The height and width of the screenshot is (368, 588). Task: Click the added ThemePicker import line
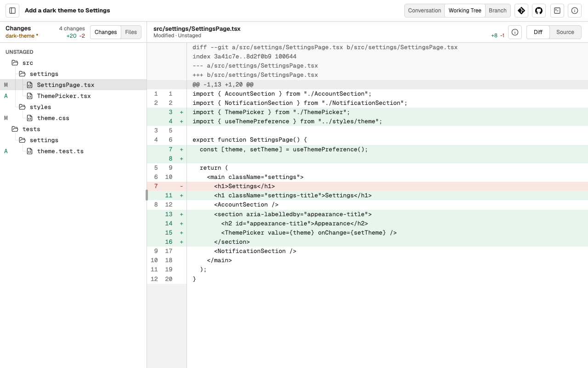[367, 112]
